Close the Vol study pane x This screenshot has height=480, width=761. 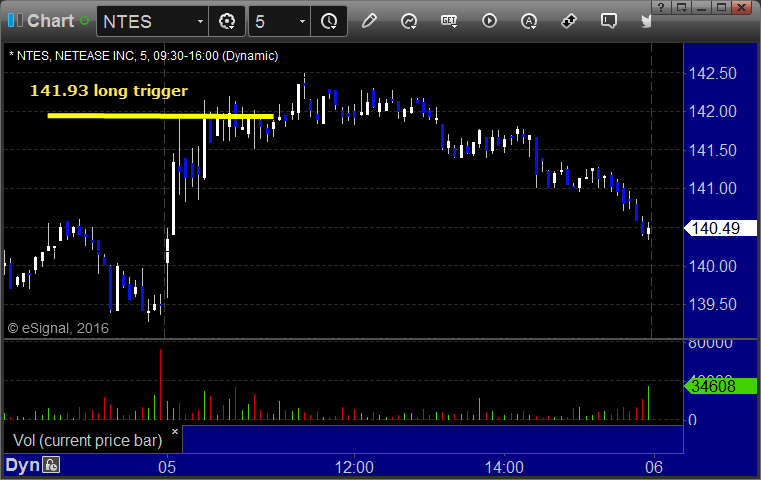click(x=175, y=431)
